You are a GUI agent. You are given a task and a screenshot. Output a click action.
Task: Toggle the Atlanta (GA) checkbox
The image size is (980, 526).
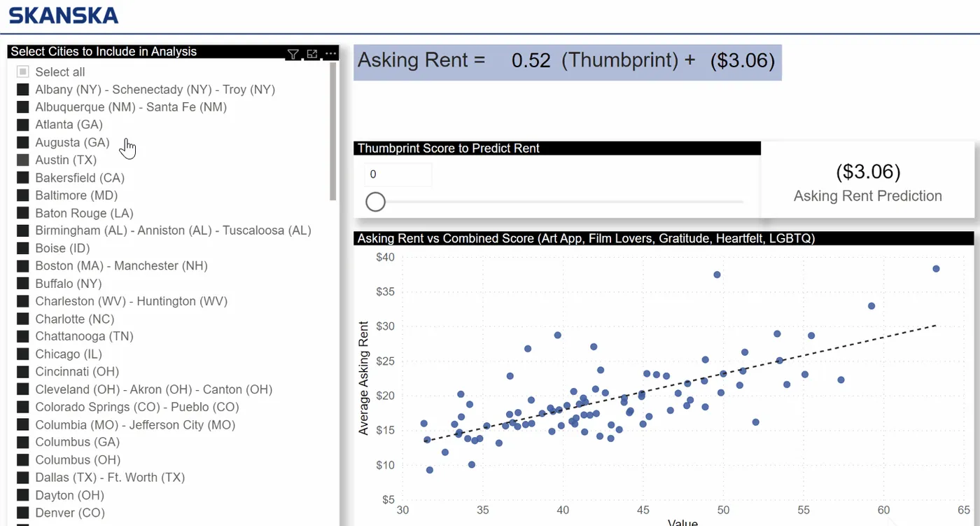(x=22, y=125)
